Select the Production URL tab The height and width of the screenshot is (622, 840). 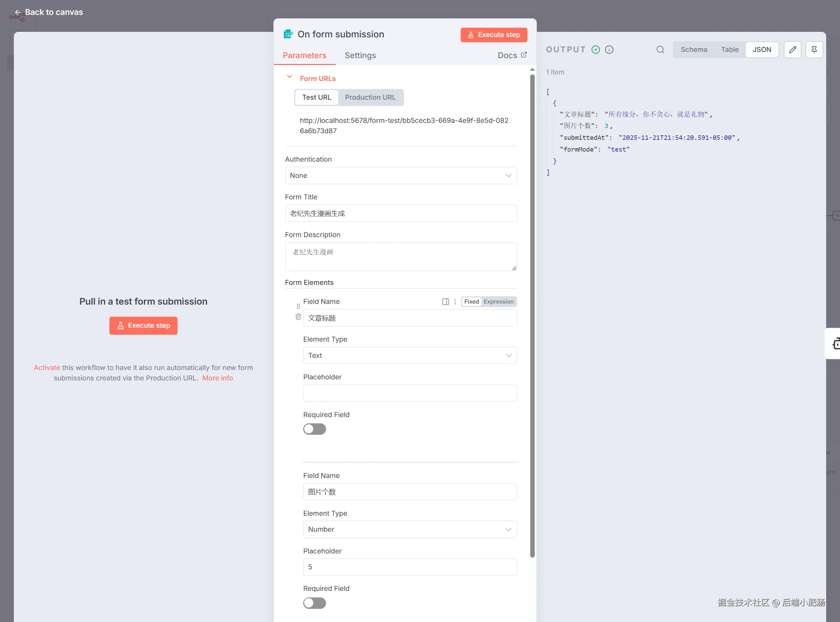click(x=370, y=98)
